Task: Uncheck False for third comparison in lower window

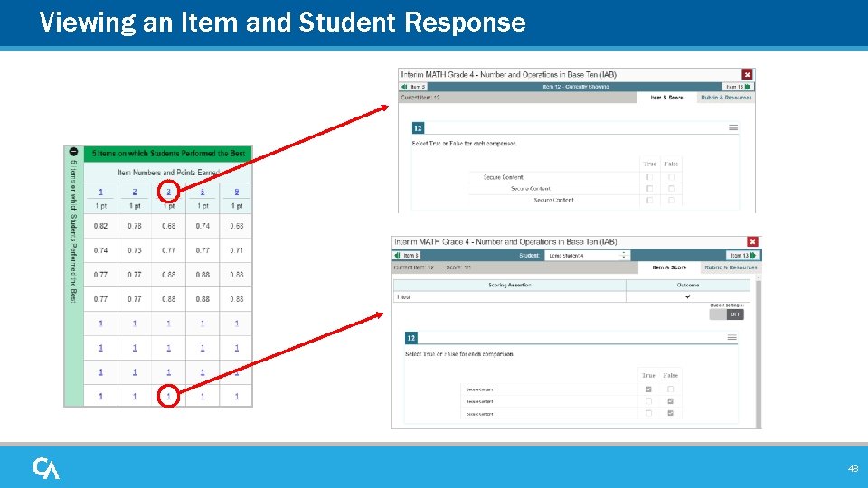Action: click(x=670, y=413)
